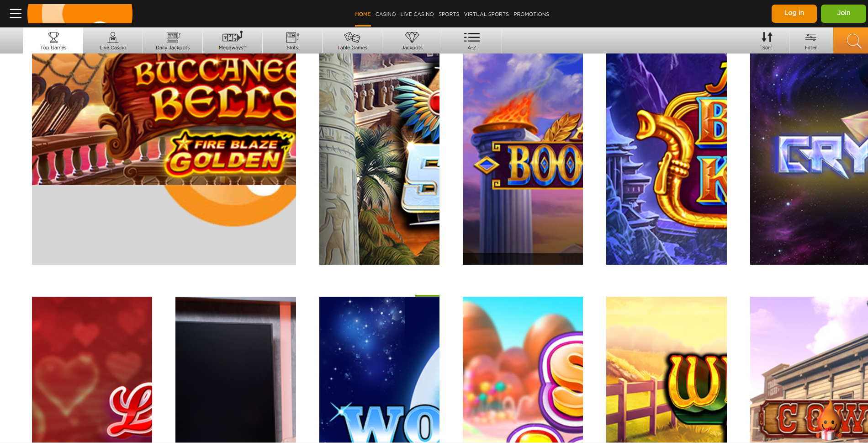The width and height of the screenshot is (868, 443).
Task: Select the Top Games trophy icon
Action: coord(53,37)
